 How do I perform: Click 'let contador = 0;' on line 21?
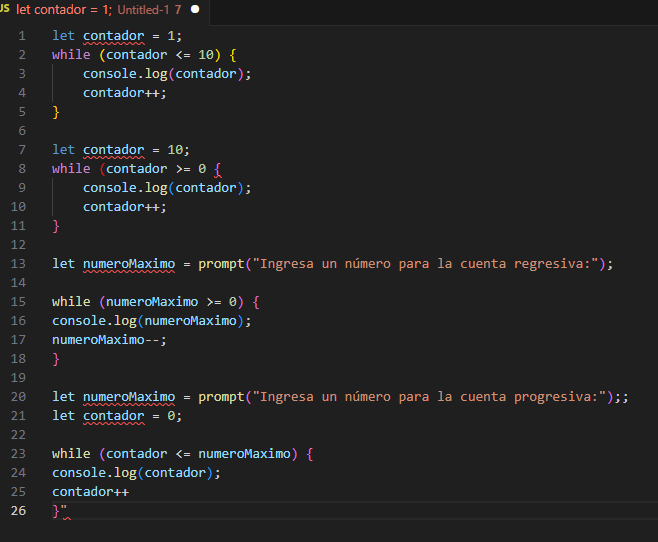(117, 416)
